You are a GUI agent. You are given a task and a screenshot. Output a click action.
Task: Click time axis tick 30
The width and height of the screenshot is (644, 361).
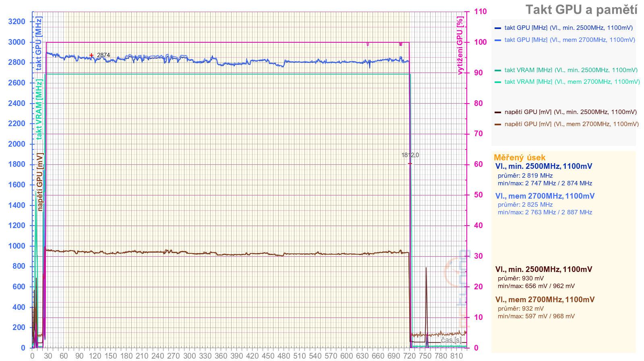[48, 356]
